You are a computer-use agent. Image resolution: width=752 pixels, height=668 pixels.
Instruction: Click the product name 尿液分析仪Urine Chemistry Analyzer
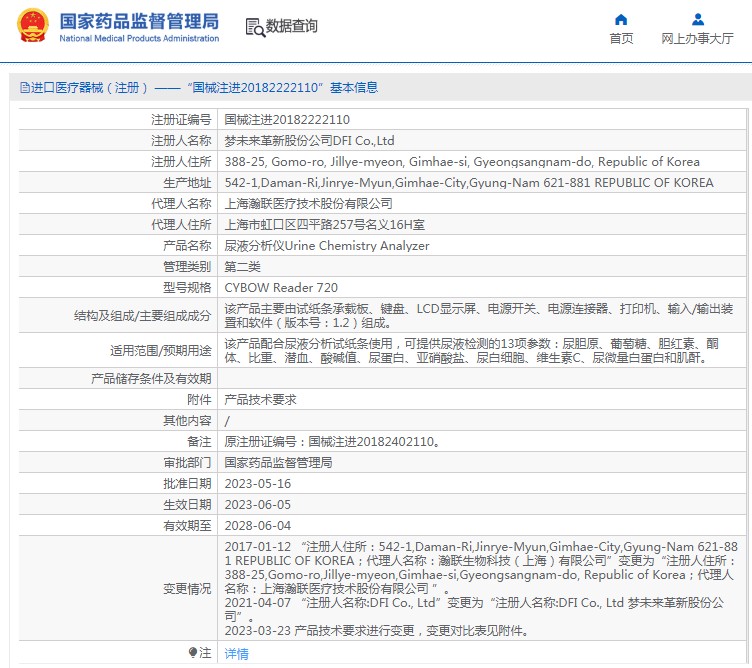(x=326, y=245)
